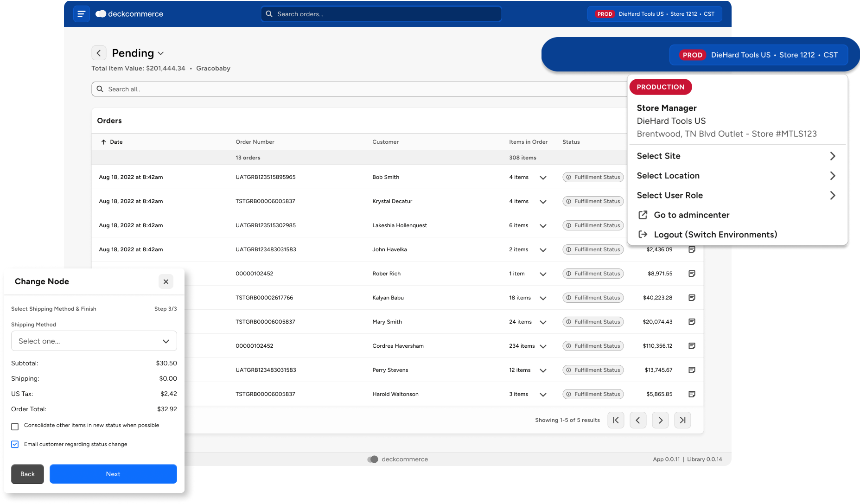Screen dimensions: 860x504
Task: Open Select Site menu item
Action: (x=736, y=156)
